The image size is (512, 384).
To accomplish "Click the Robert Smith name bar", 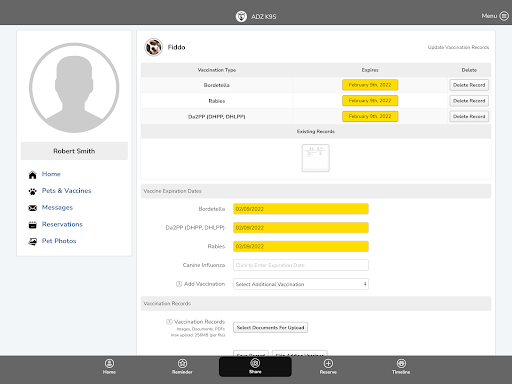I will click(74, 151).
